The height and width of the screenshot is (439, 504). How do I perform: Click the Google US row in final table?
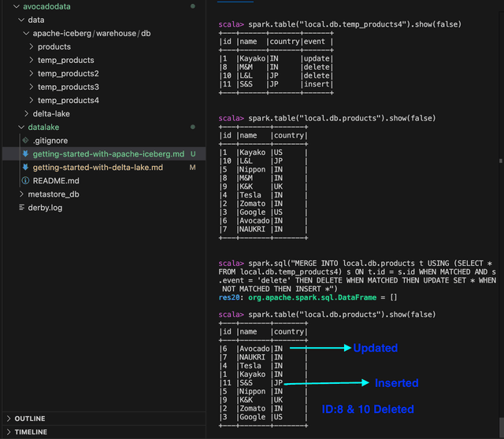[x=263, y=417]
